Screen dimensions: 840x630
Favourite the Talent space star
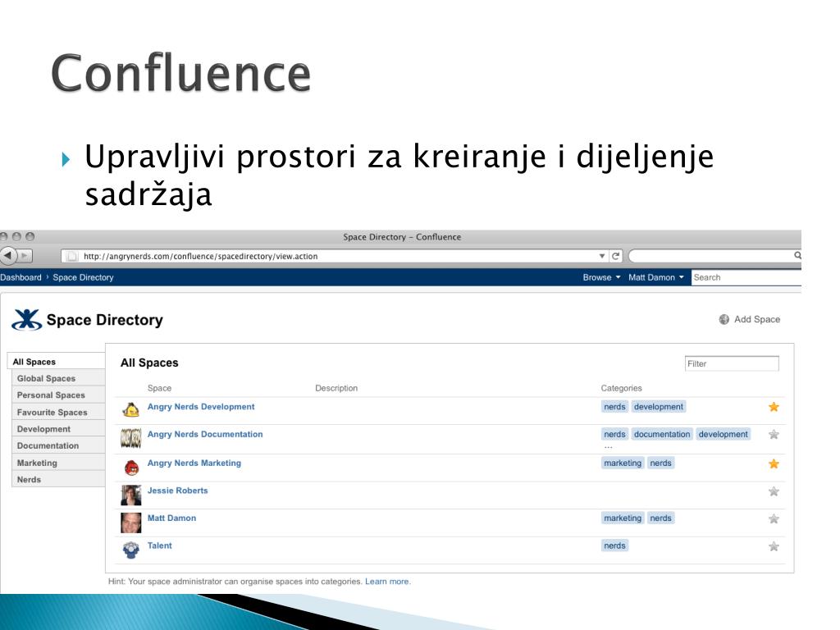pos(774,546)
